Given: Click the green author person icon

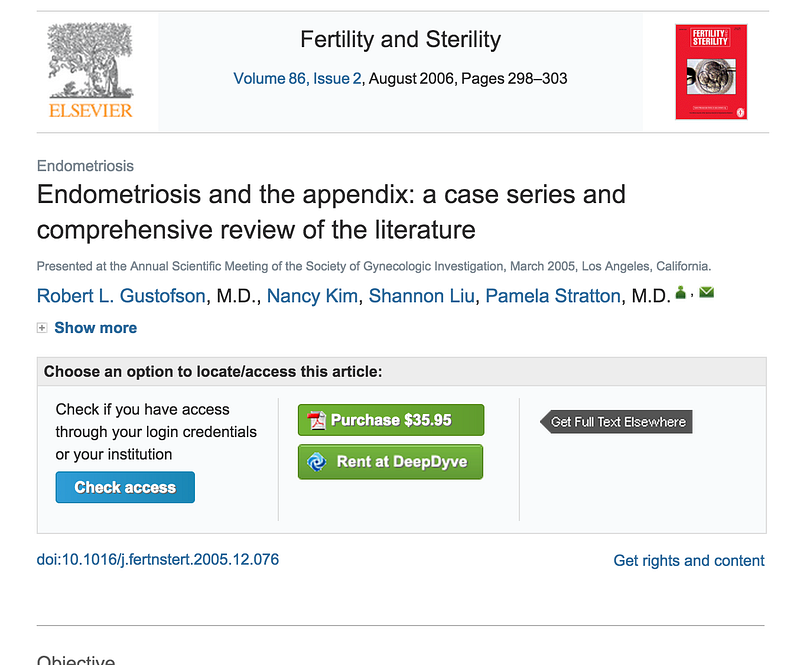Looking at the screenshot, I should 681,293.
